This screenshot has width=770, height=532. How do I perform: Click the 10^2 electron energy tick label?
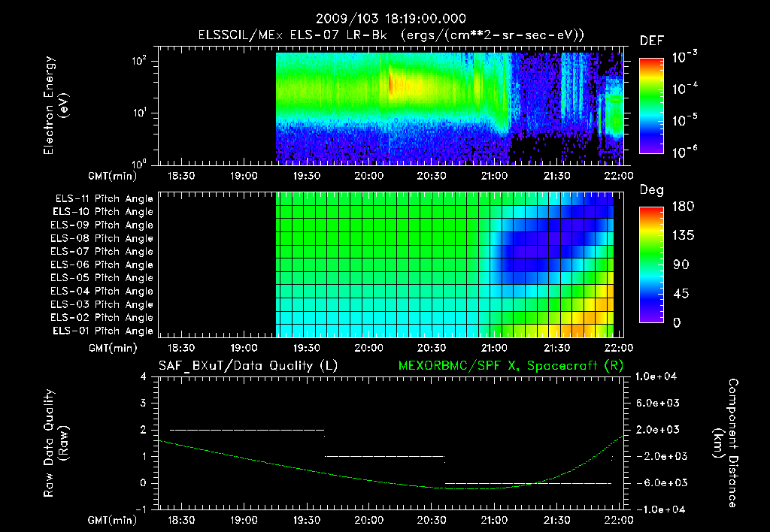139,61
